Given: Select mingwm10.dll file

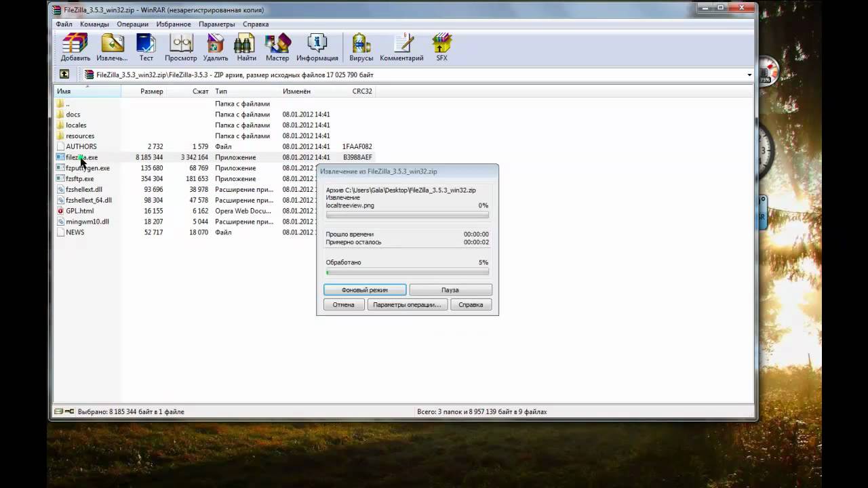Looking at the screenshot, I should click(87, 222).
